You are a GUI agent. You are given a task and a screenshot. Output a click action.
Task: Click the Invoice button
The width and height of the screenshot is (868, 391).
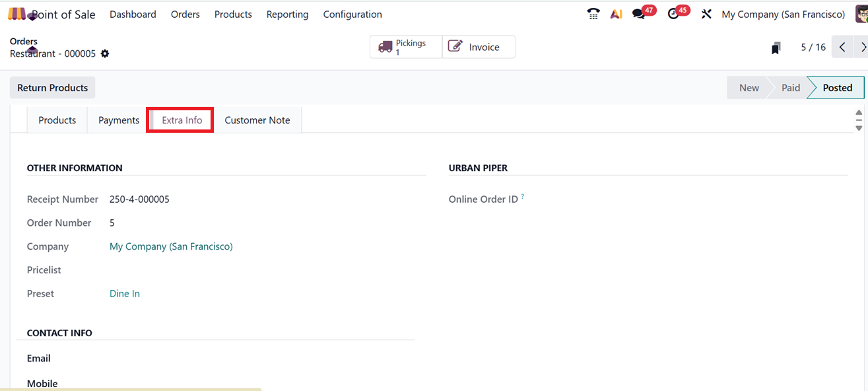tap(479, 47)
